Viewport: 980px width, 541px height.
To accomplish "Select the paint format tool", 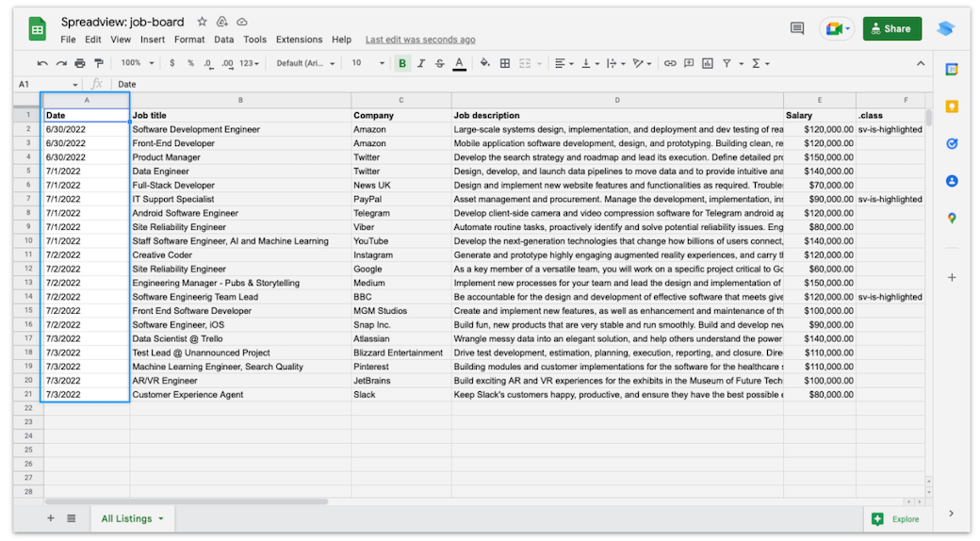I will click(98, 63).
